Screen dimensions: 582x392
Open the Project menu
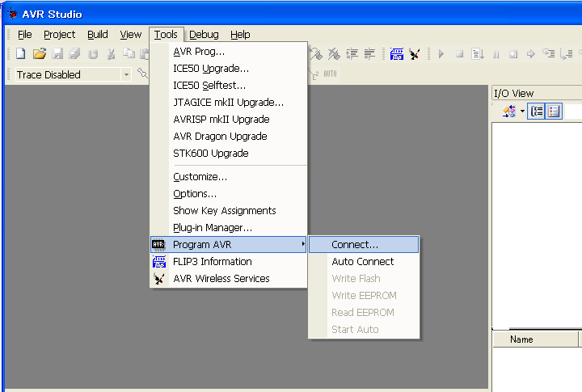point(59,35)
